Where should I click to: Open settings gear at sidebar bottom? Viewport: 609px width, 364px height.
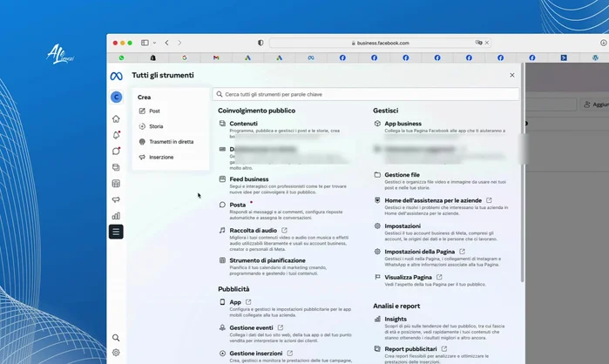click(116, 353)
